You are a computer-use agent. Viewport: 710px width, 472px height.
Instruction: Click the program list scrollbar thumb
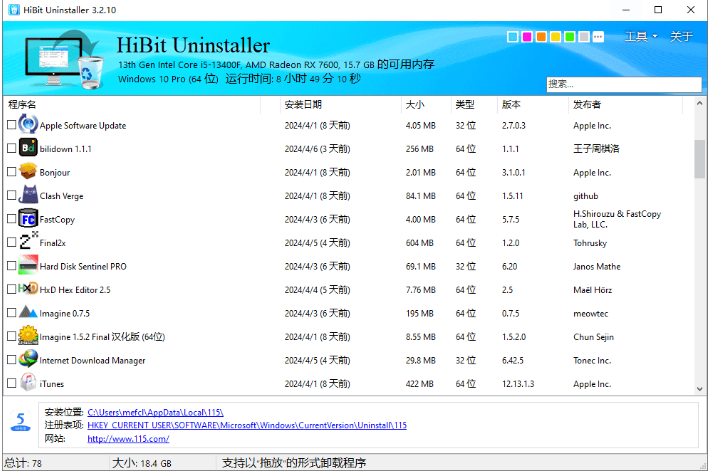700,159
